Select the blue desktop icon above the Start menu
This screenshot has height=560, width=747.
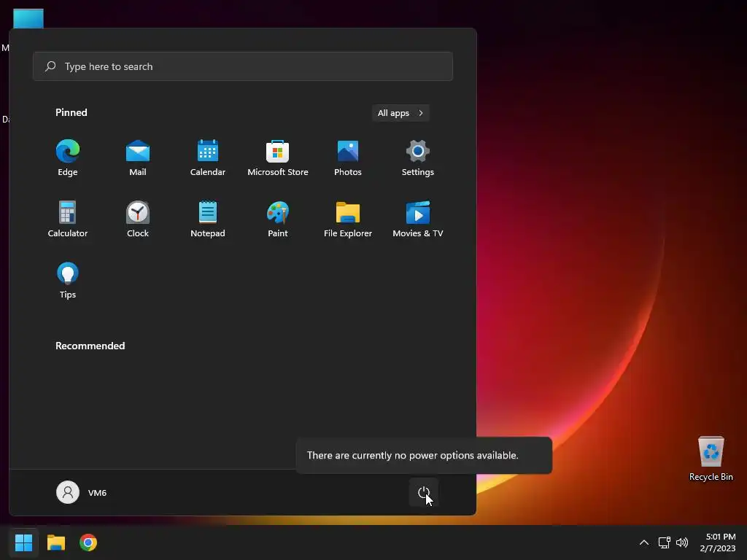coord(28,18)
